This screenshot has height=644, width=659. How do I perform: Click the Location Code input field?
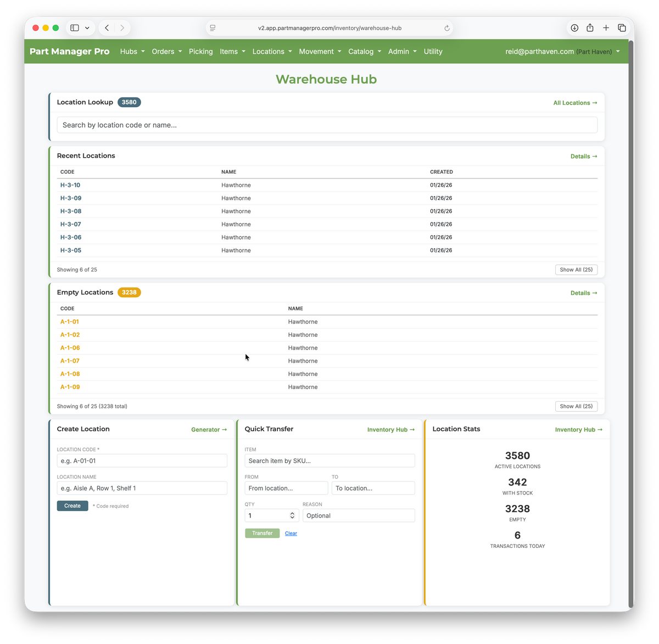142,461
